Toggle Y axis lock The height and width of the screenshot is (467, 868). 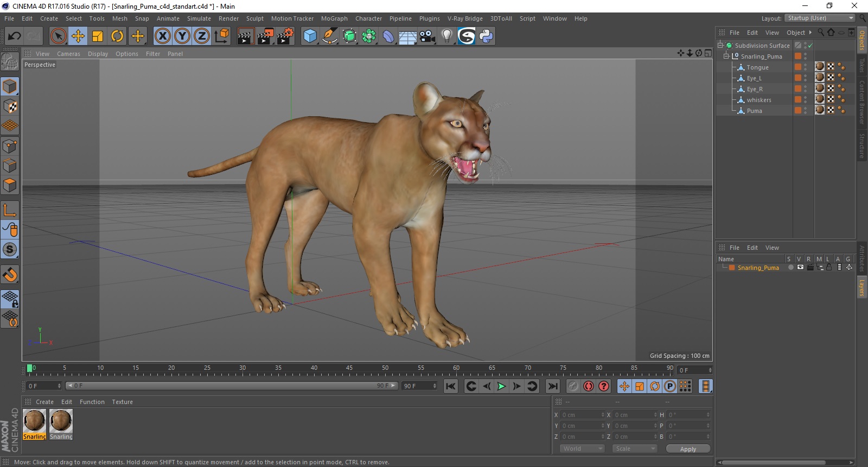coord(182,36)
